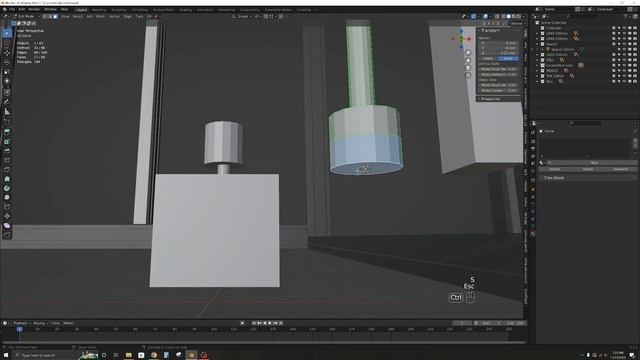Expand the MGN12 collection in outliner
Viewport: 640px width, 360px height.
click(538, 70)
